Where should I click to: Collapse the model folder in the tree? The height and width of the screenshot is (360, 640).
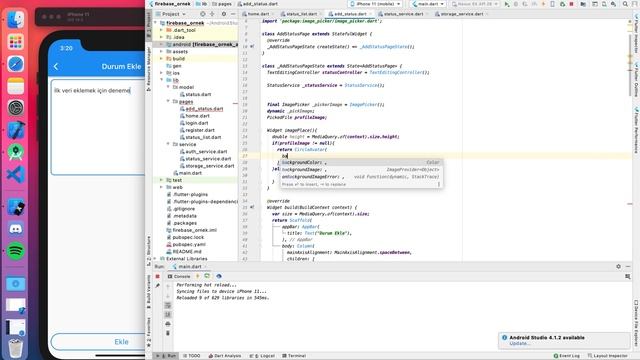point(168,87)
